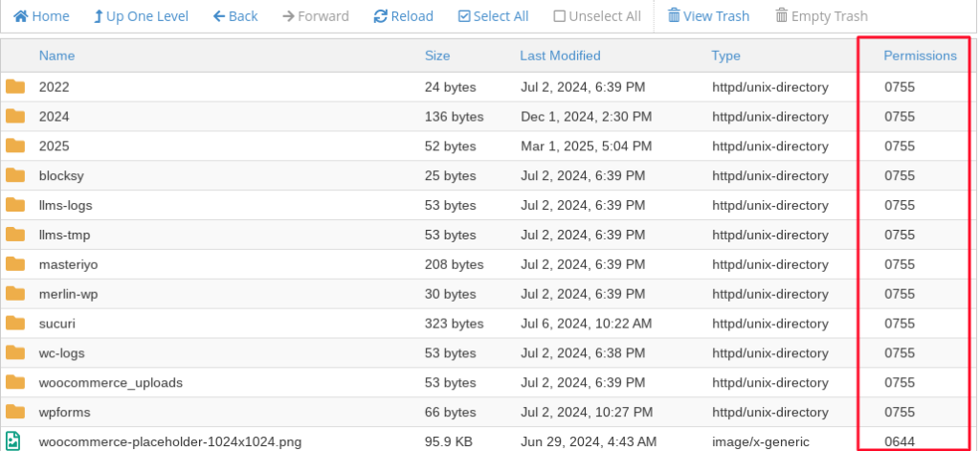Click the 0755 permissions of wpforms
Image resolution: width=980 pixels, height=451 pixels.
pyautogui.click(x=900, y=412)
